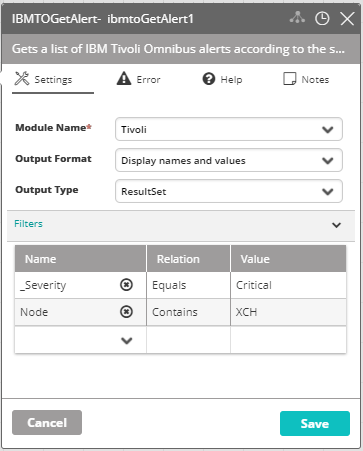The width and height of the screenshot is (363, 451).
Task: Switch to the Error tab
Action: pos(138,79)
